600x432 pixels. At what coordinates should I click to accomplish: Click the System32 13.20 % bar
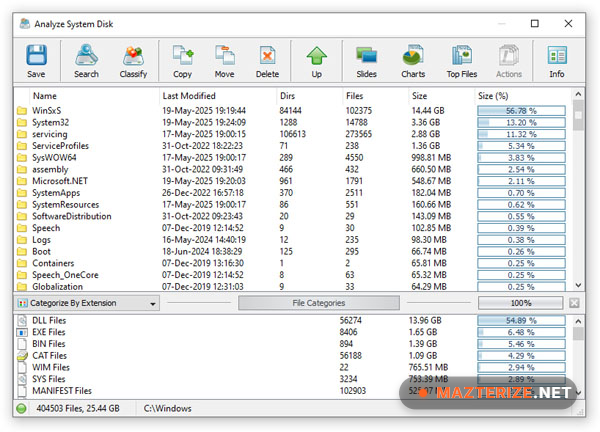pyautogui.click(x=521, y=123)
